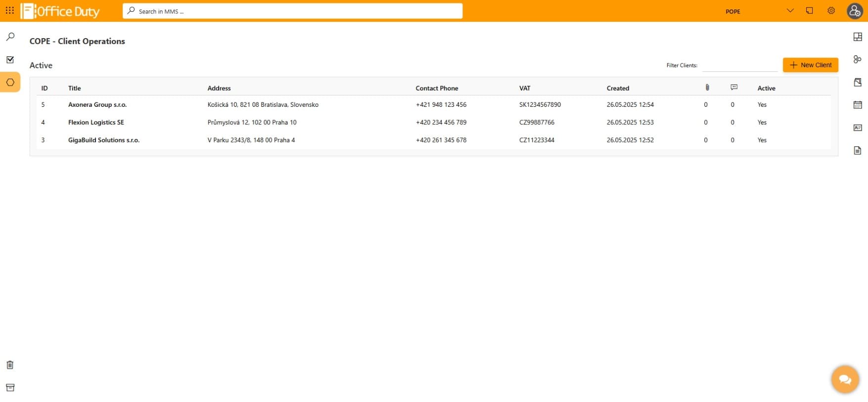The height and width of the screenshot is (402, 868).
Task: Open the notebook icon in right sidebar
Action: [858, 82]
